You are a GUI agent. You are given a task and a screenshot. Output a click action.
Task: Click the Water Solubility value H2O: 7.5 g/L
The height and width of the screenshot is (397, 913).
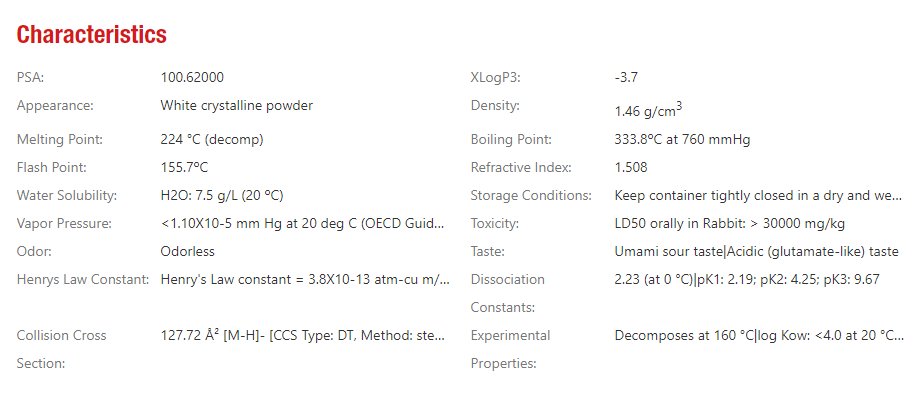(222, 196)
